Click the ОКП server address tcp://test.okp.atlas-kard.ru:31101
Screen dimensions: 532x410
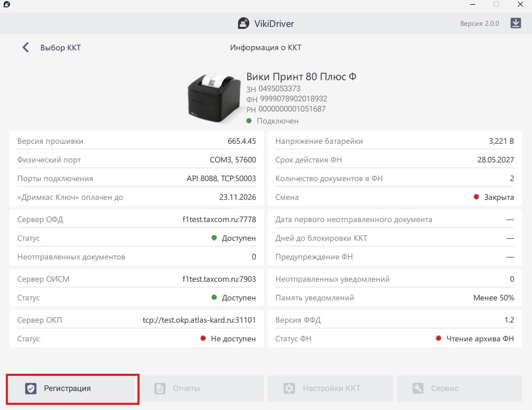click(x=199, y=320)
